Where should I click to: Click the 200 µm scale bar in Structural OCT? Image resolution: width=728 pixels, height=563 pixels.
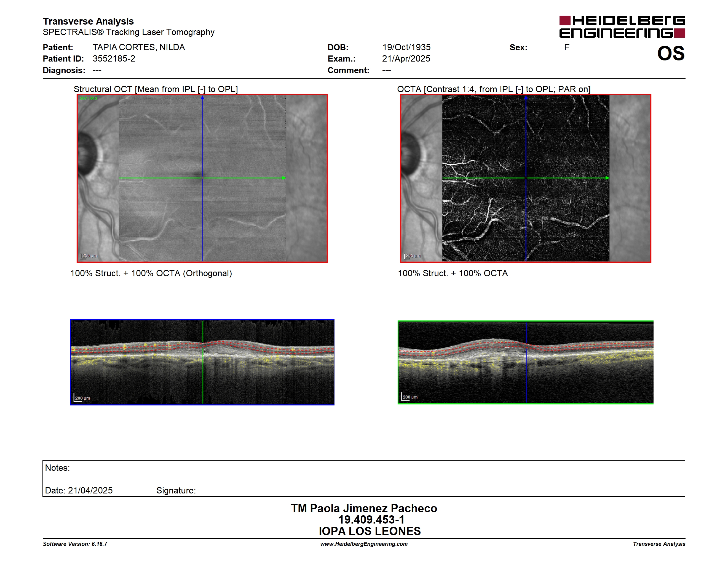(x=89, y=256)
